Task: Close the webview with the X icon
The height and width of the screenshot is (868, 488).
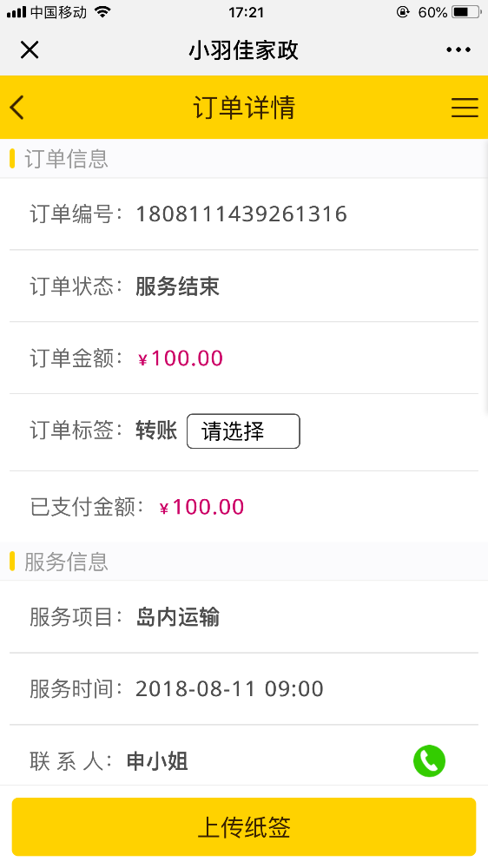Action: [x=30, y=49]
